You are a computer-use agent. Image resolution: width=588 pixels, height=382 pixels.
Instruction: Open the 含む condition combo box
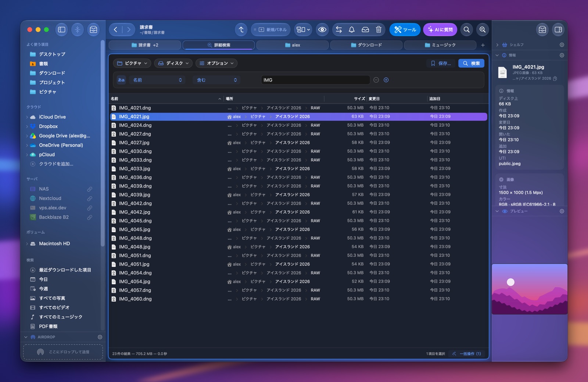[x=217, y=80]
